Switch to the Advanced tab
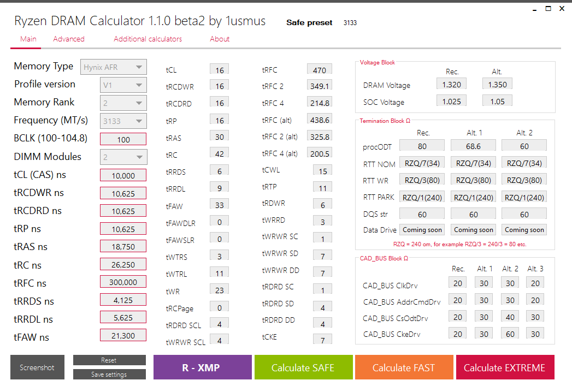572x392 pixels. point(69,39)
